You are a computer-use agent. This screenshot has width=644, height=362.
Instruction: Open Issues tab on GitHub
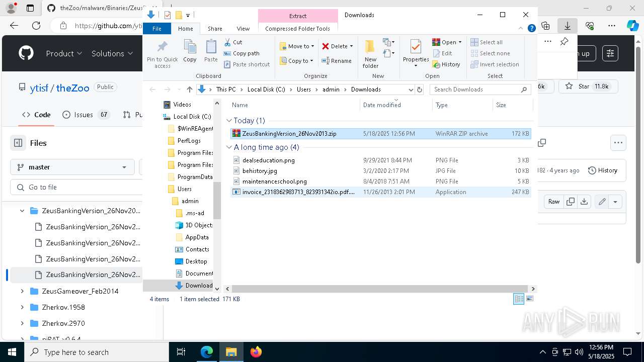[x=86, y=115]
